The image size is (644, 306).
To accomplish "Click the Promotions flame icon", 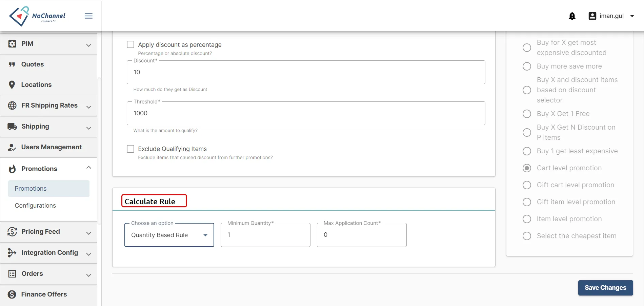I will pos(12,169).
